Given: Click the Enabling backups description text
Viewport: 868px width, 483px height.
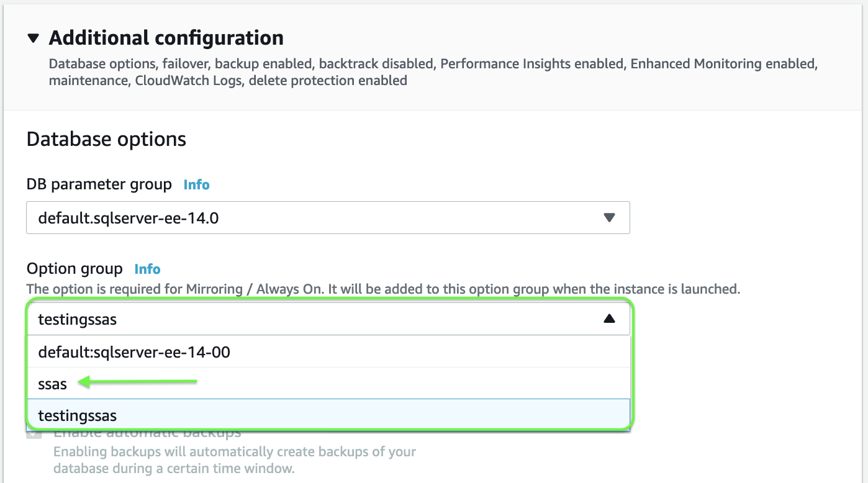Looking at the screenshot, I should [234, 459].
